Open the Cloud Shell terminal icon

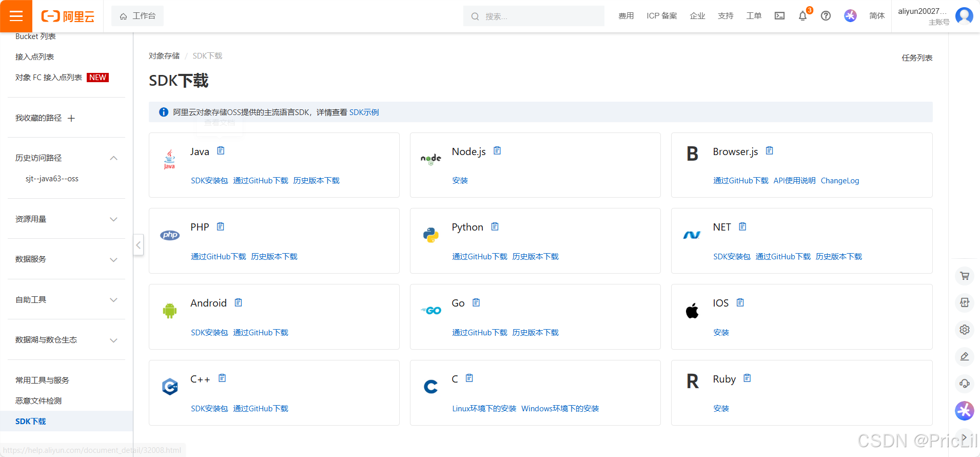(779, 16)
